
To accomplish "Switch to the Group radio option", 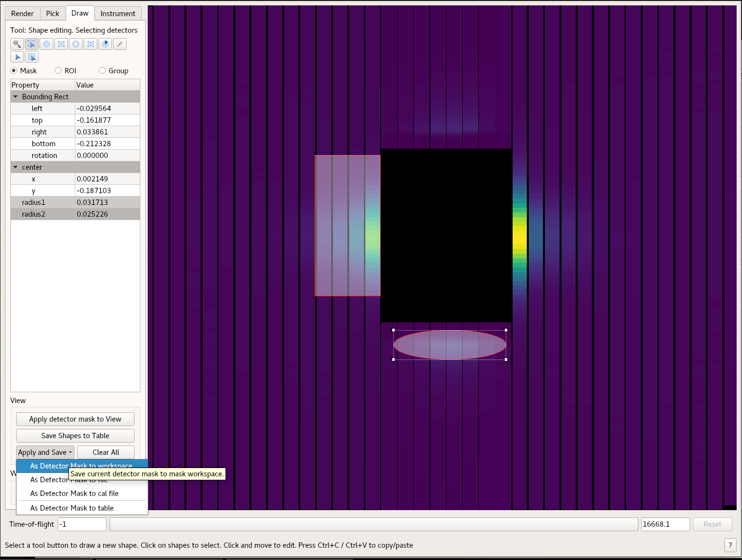I will (x=102, y=70).
